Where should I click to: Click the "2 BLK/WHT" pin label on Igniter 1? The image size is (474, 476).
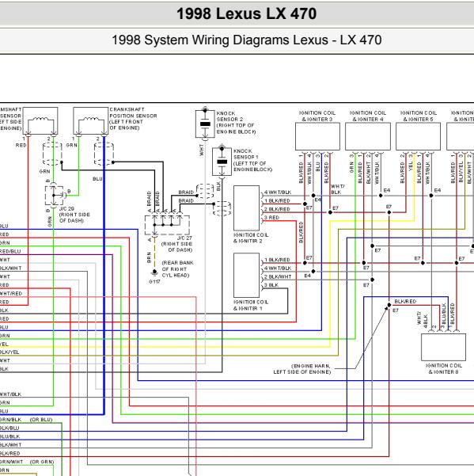click(x=278, y=276)
